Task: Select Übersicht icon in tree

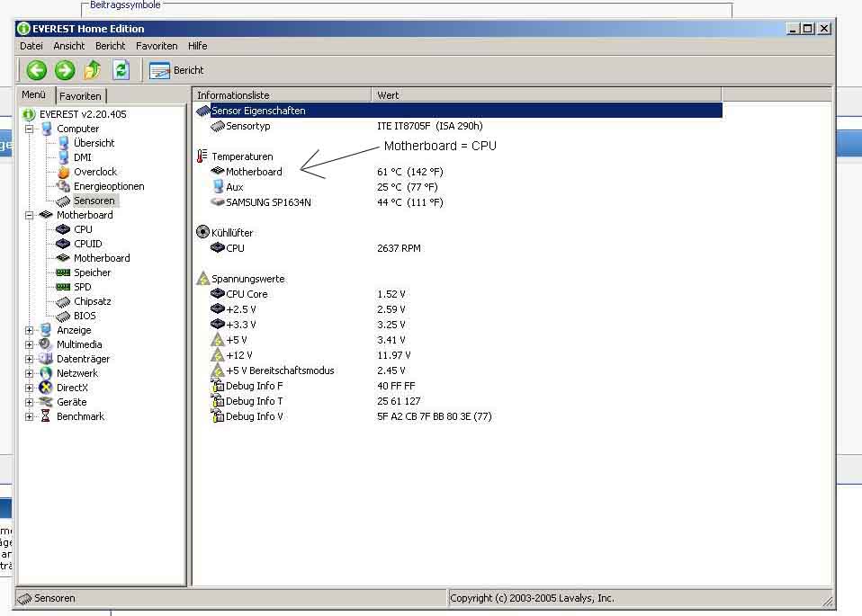Action: (x=64, y=143)
